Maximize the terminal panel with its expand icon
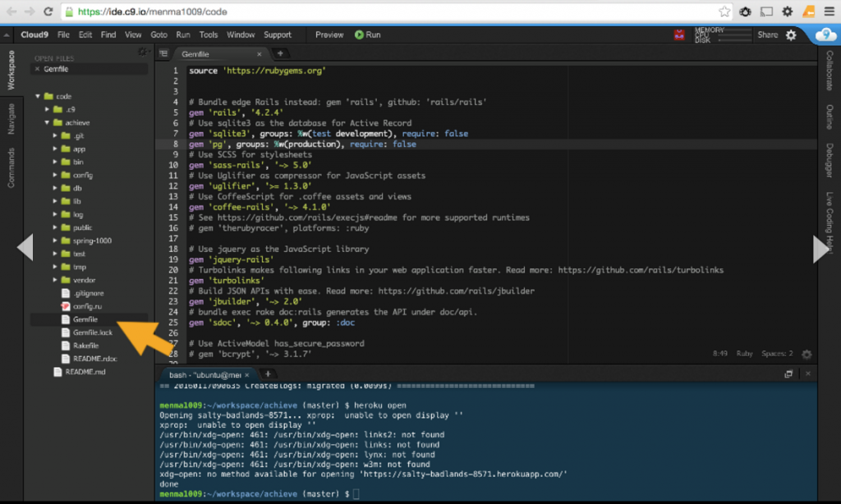This screenshot has height=504, width=841. pyautogui.click(x=789, y=373)
